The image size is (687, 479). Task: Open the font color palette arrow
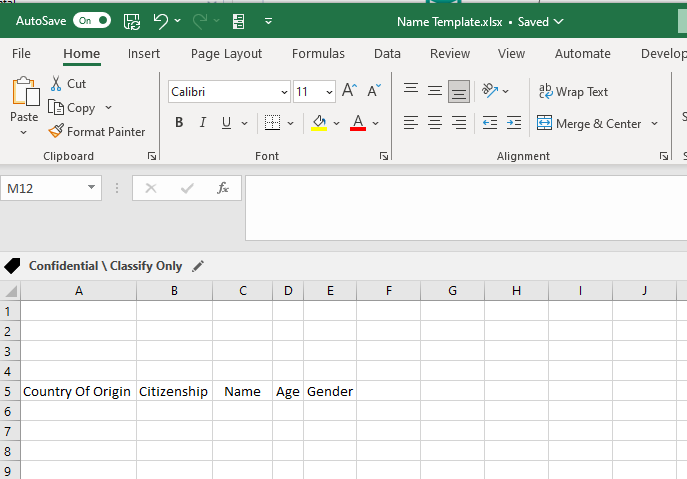click(375, 124)
